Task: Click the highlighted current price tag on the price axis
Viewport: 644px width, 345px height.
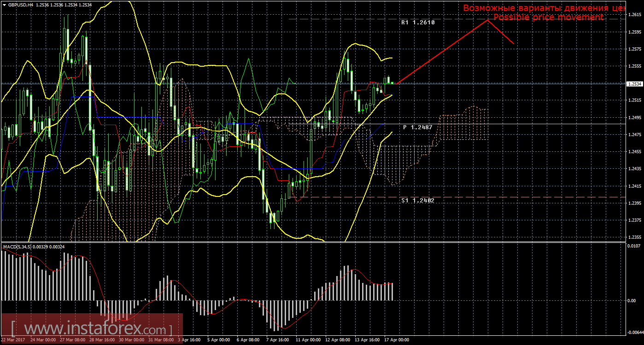Action: [x=635, y=84]
